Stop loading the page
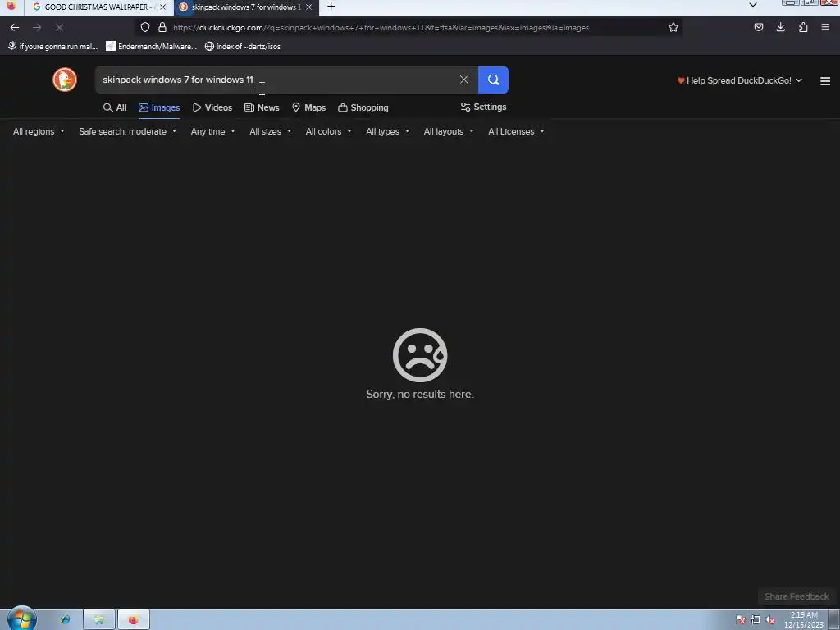 click(x=59, y=27)
